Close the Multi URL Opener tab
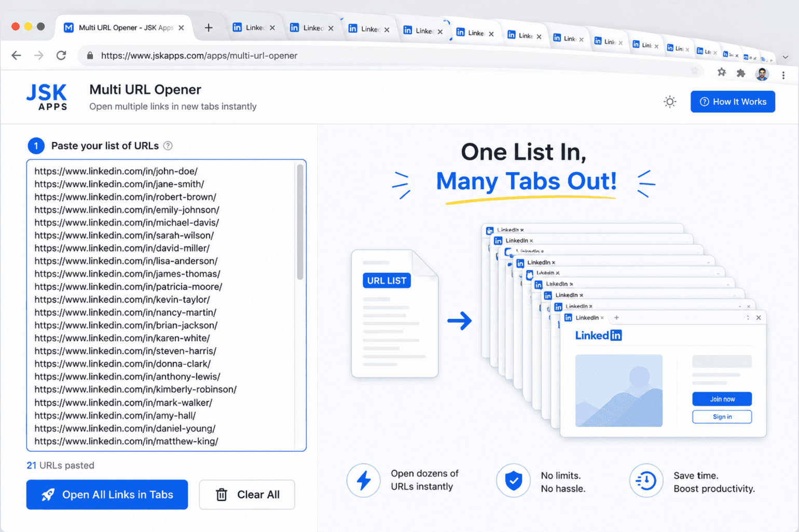Screen dimensions: 799x532 pyautogui.click(x=181, y=28)
